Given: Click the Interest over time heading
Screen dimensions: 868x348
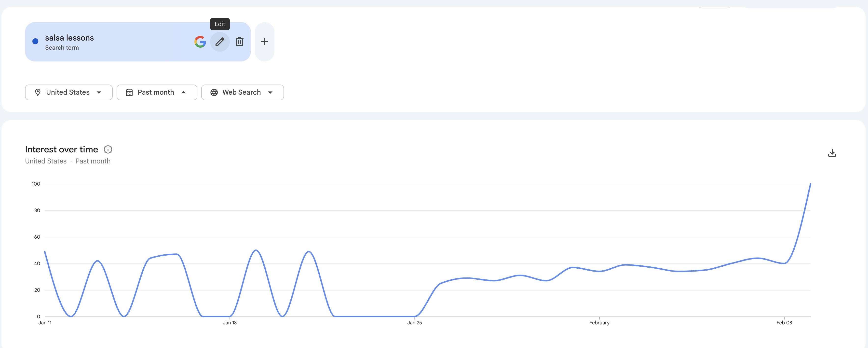Looking at the screenshot, I should coord(61,149).
